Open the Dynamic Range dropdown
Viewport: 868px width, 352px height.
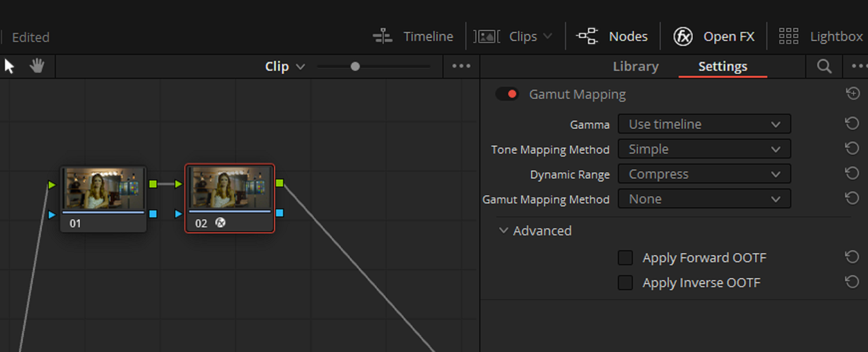(704, 174)
